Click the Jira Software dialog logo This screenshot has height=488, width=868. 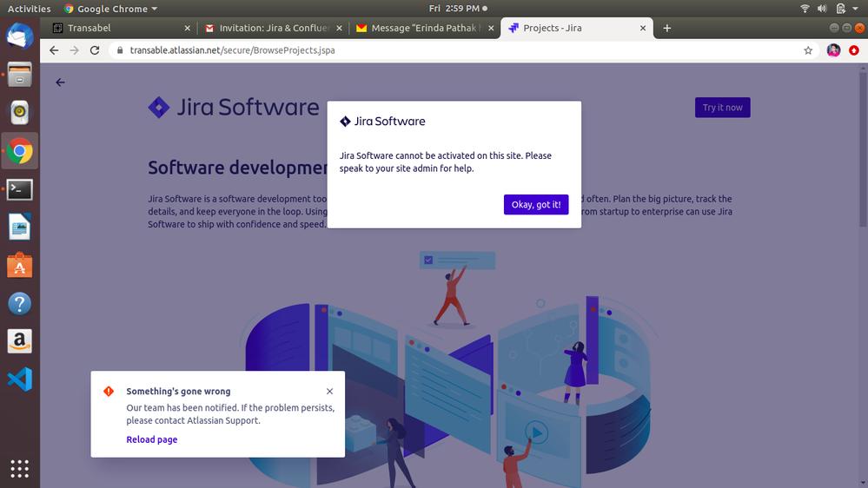382,122
